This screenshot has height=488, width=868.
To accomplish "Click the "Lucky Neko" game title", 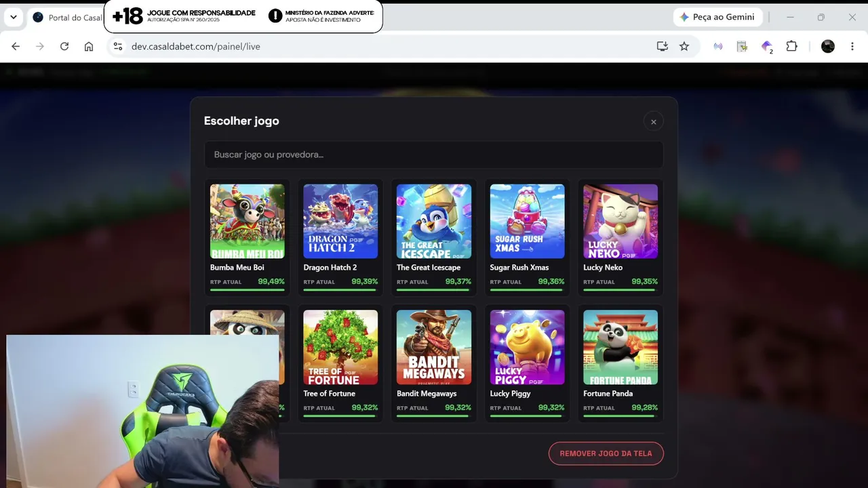I will coord(603,268).
